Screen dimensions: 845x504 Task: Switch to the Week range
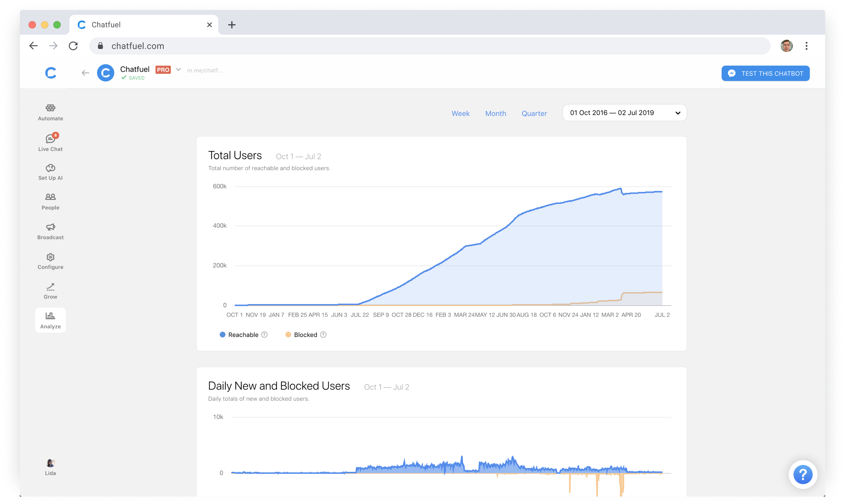[x=460, y=113]
